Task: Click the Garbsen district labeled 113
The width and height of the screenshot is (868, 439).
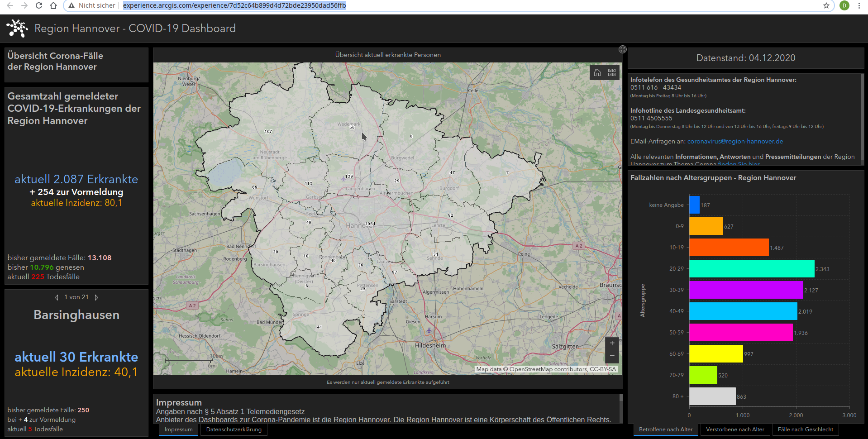Action: point(308,184)
